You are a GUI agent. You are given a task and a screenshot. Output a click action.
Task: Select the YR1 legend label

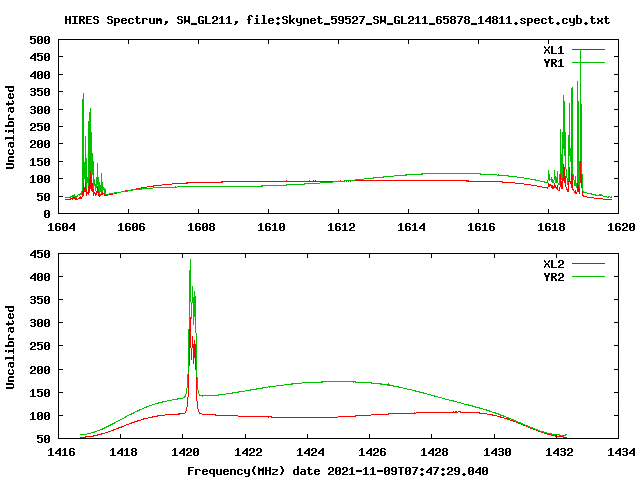pyautogui.click(x=553, y=63)
